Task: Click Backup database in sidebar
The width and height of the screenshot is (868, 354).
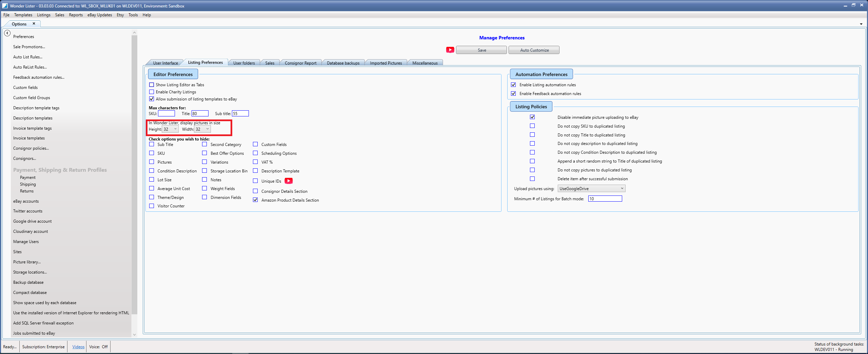Action: 28,282
